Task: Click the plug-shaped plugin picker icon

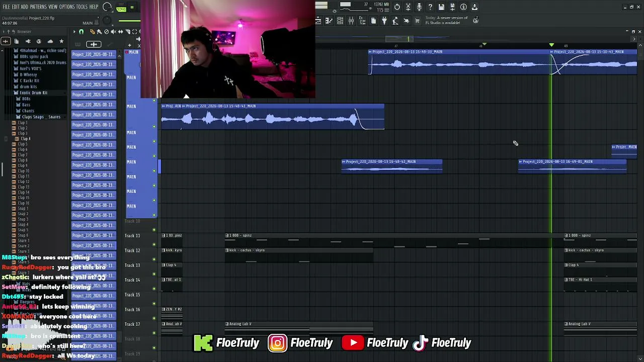Action: [384, 21]
